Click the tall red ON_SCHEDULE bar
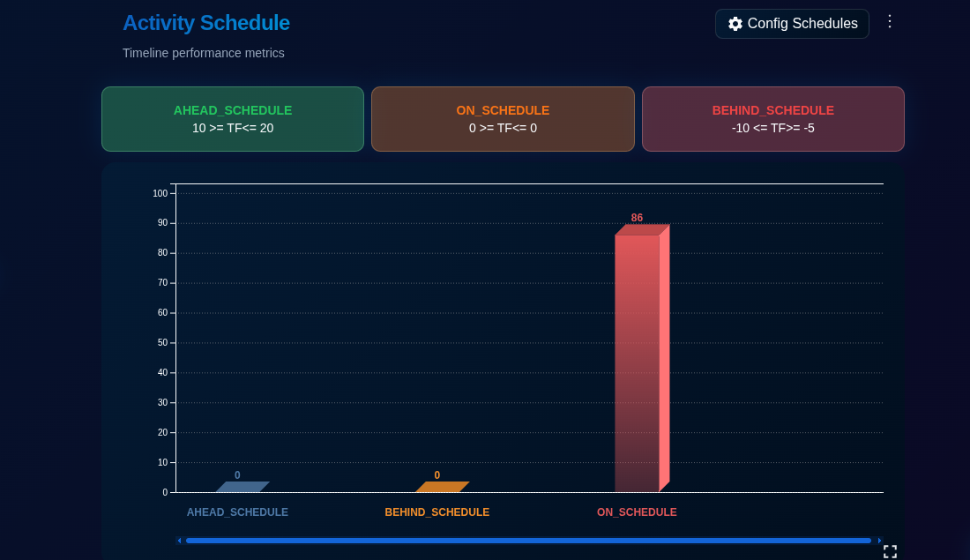970x560 pixels. tap(638, 362)
